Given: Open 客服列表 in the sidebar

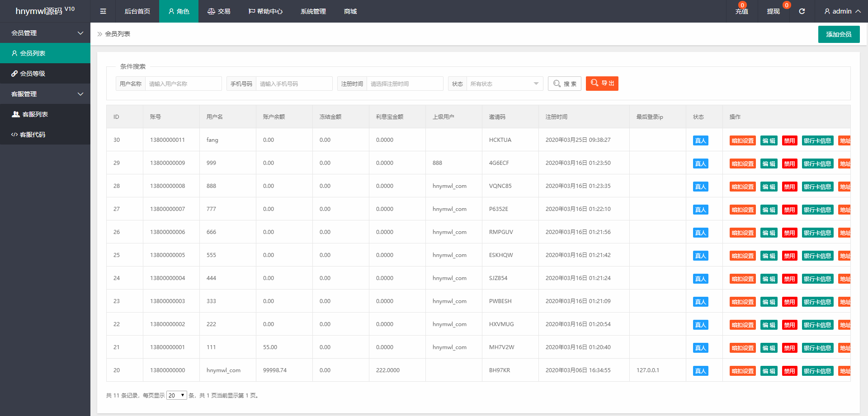Looking at the screenshot, I should click(35, 114).
